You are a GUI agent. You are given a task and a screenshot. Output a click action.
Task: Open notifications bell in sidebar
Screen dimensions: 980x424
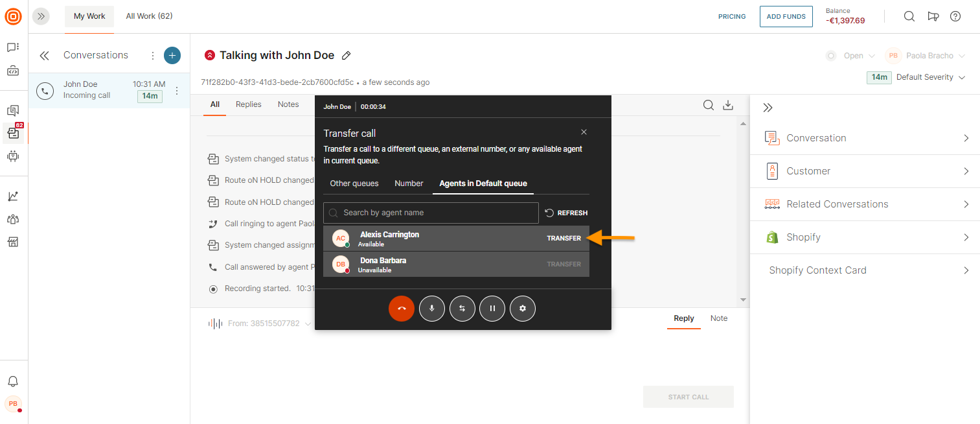13,381
